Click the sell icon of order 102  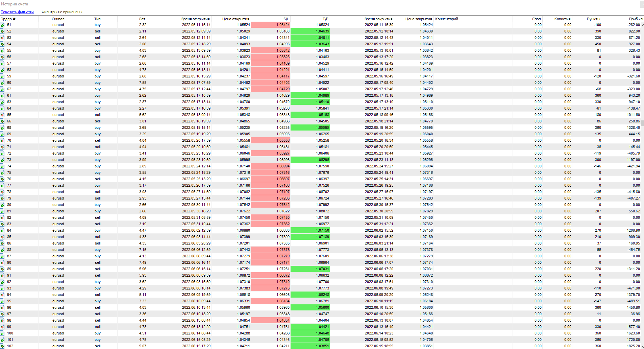(x=2, y=346)
